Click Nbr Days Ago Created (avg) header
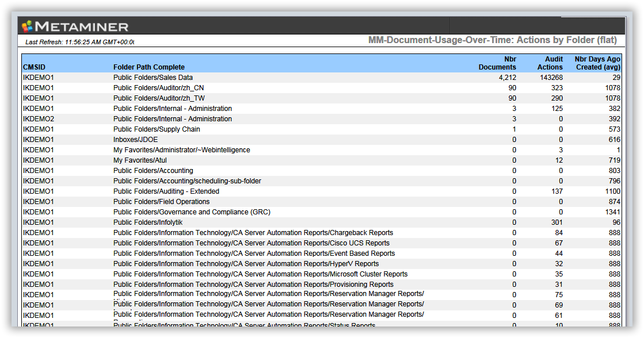The height and width of the screenshot is (338, 644). coord(597,63)
